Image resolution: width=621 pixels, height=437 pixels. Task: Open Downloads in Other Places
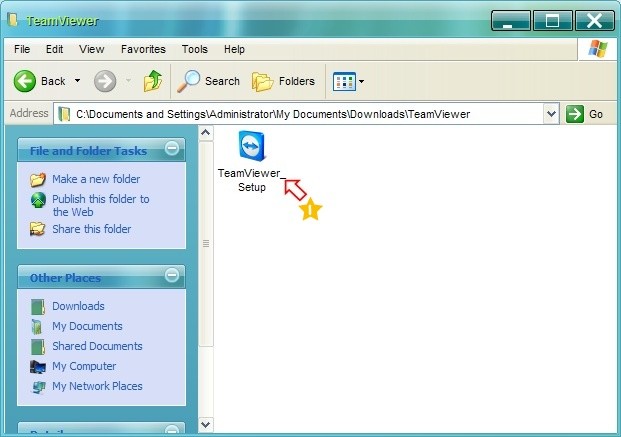(x=78, y=306)
